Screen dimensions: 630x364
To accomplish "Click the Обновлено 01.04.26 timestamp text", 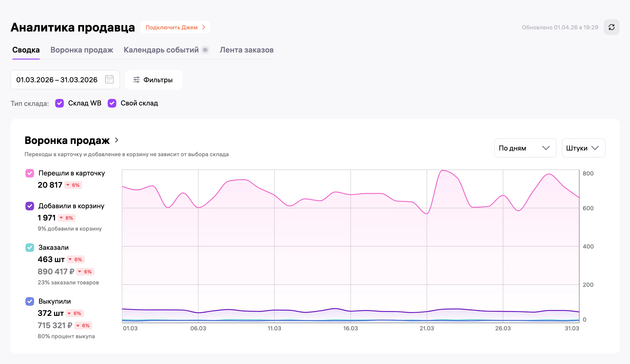I will [x=560, y=27].
